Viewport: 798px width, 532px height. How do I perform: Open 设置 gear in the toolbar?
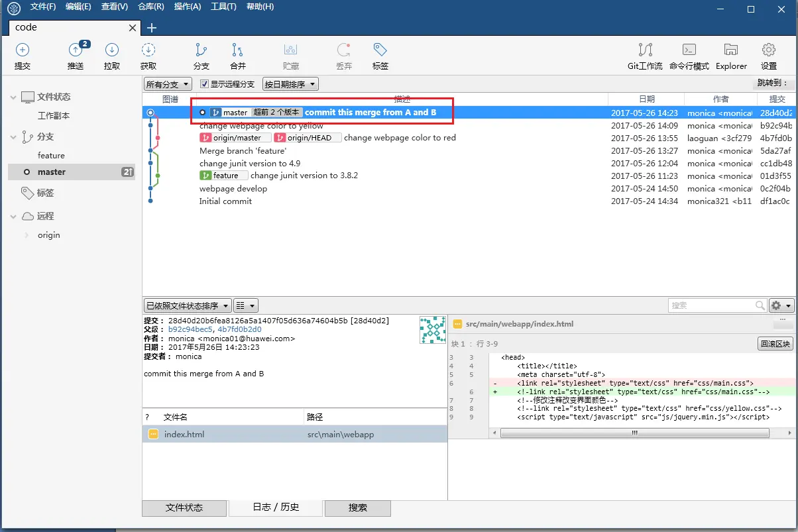769,50
